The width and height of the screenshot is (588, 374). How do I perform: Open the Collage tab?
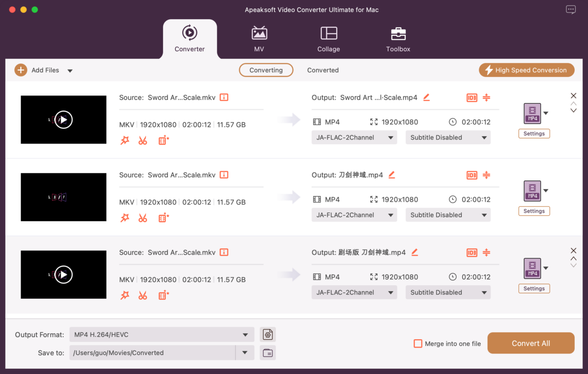[328, 39]
